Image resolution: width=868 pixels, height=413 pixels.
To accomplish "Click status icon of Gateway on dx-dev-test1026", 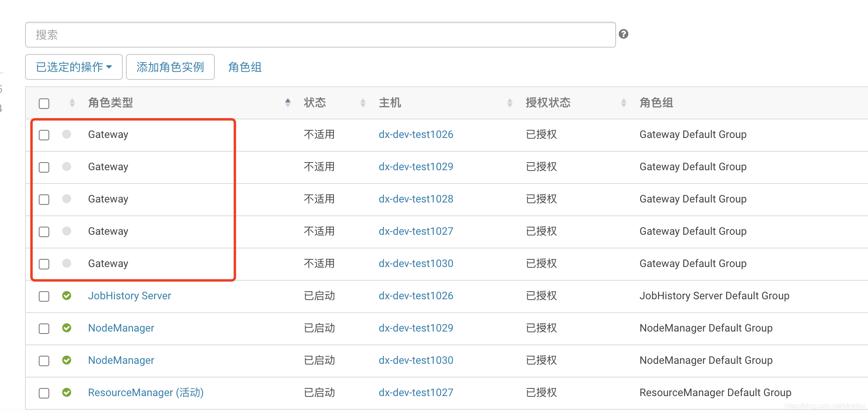I will pyautogui.click(x=67, y=134).
